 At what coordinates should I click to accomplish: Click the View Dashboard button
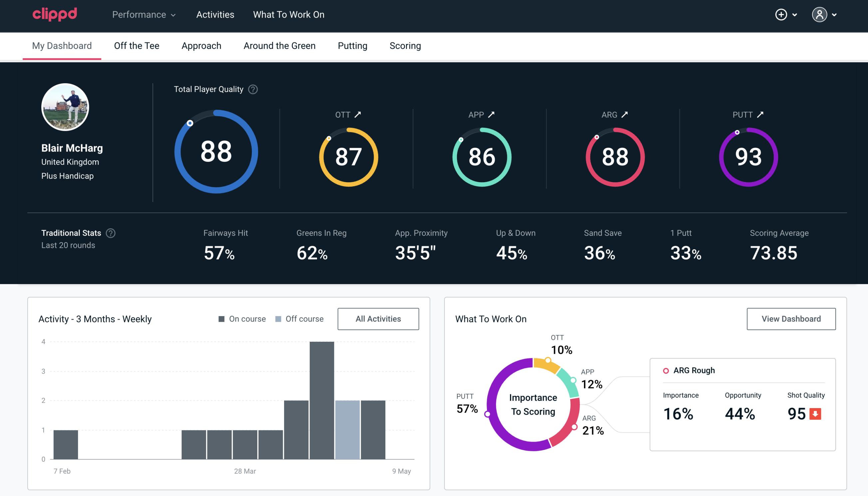(x=791, y=318)
